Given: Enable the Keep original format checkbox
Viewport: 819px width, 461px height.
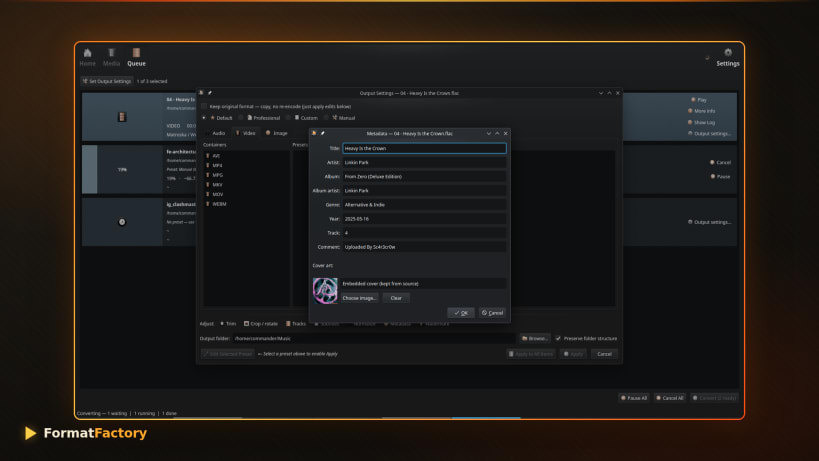Looking at the screenshot, I should (x=204, y=107).
